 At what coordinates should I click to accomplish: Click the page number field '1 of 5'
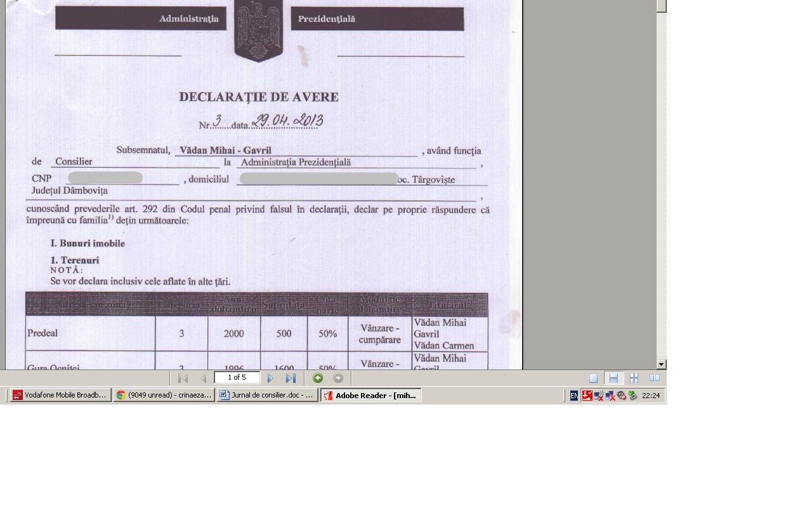click(x=237, y=378)
